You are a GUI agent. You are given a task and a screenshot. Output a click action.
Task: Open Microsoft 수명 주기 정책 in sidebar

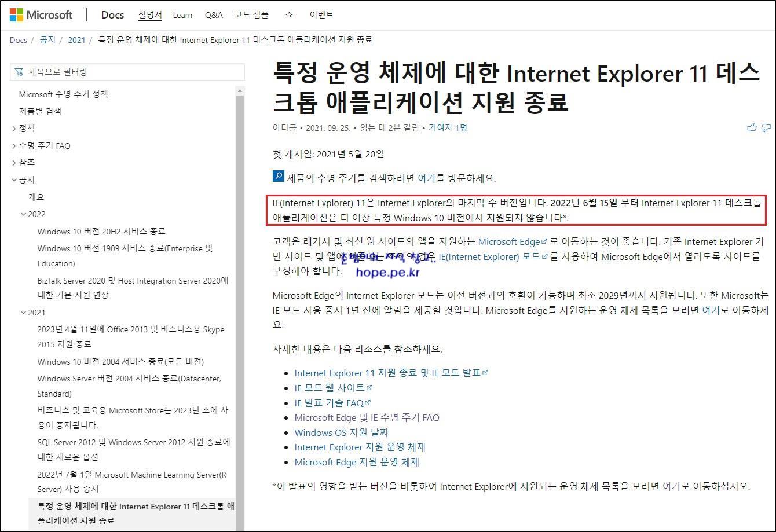tap(64, 94)
